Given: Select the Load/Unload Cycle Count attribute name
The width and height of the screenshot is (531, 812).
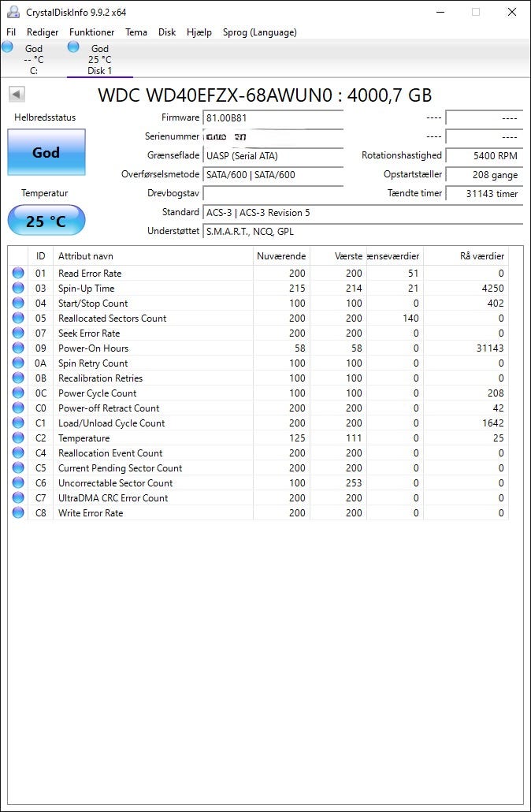Looking at the screenshot, I should pos(111,423).
